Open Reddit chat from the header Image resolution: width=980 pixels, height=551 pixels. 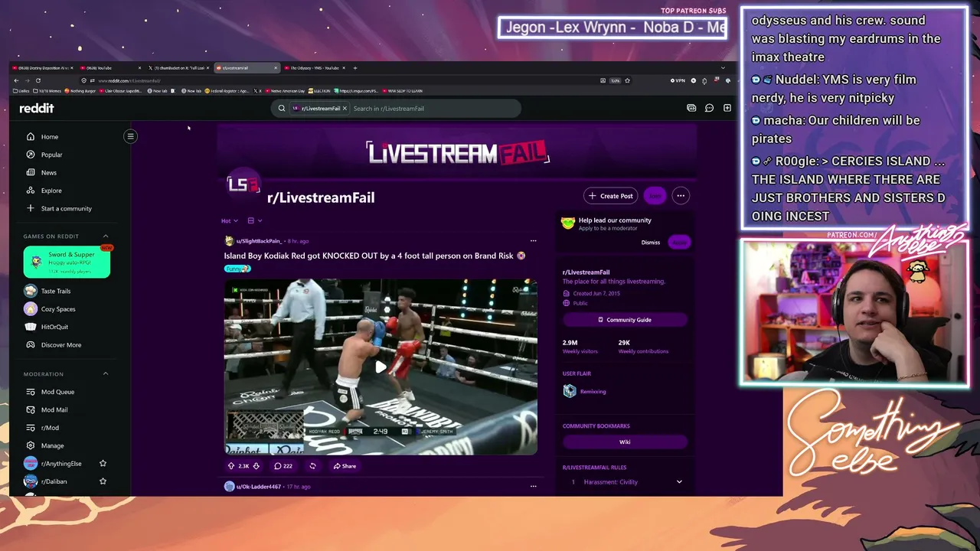pos(709,108)
